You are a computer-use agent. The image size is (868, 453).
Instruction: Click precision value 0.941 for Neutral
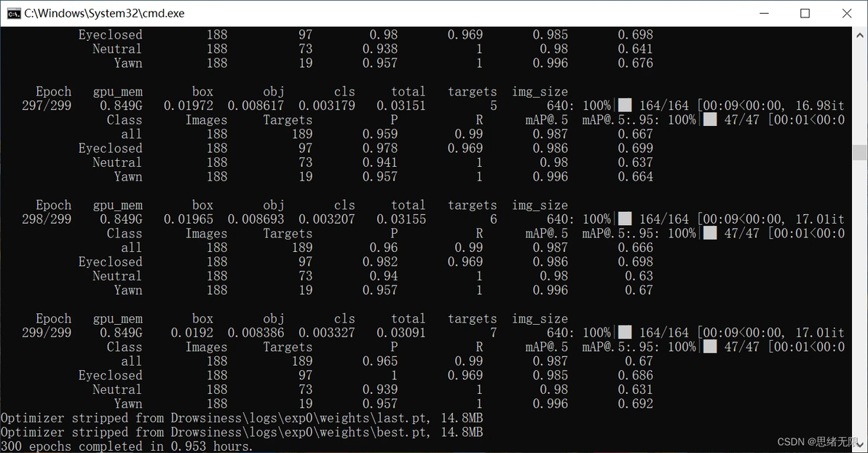coord(380,162)
